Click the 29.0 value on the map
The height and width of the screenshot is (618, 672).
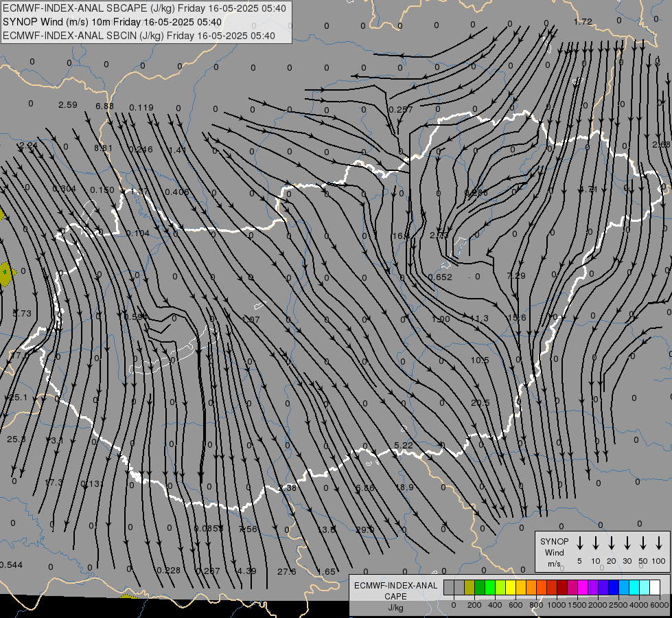pos(364,529)
